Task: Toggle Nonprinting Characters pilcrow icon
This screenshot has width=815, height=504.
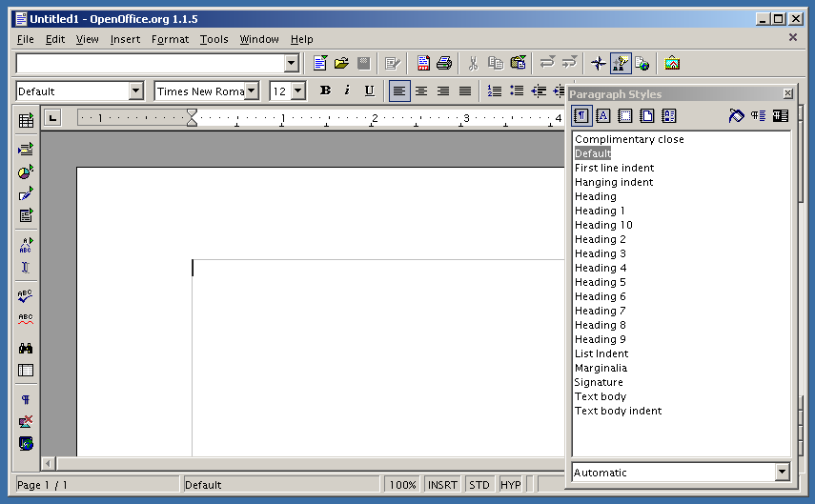Action: (x=26, y=399)
